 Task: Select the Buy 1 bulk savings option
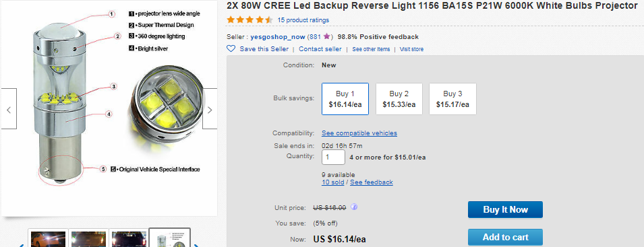[345, 99]
